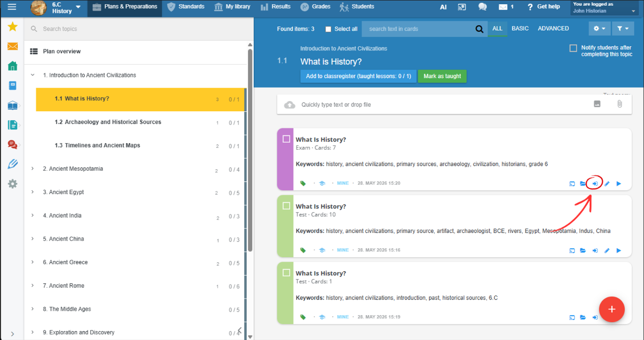Open the 6.C History class dropdown

tap(56, 7)
